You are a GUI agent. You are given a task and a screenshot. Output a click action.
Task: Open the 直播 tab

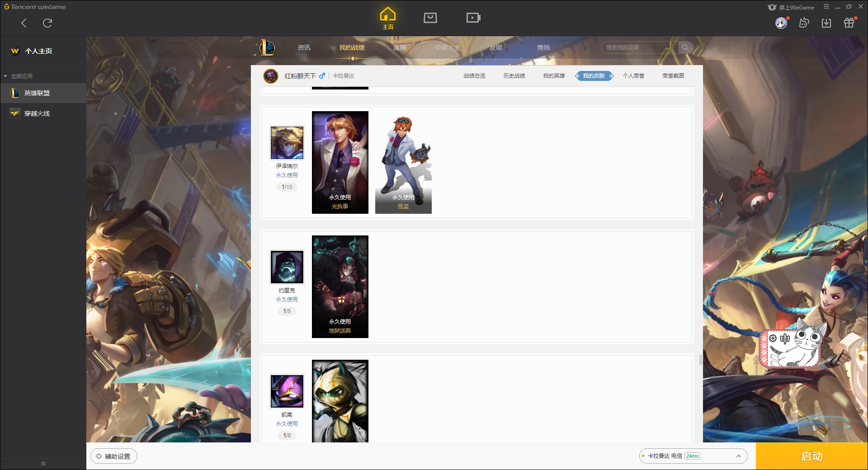tap(400, 47)
